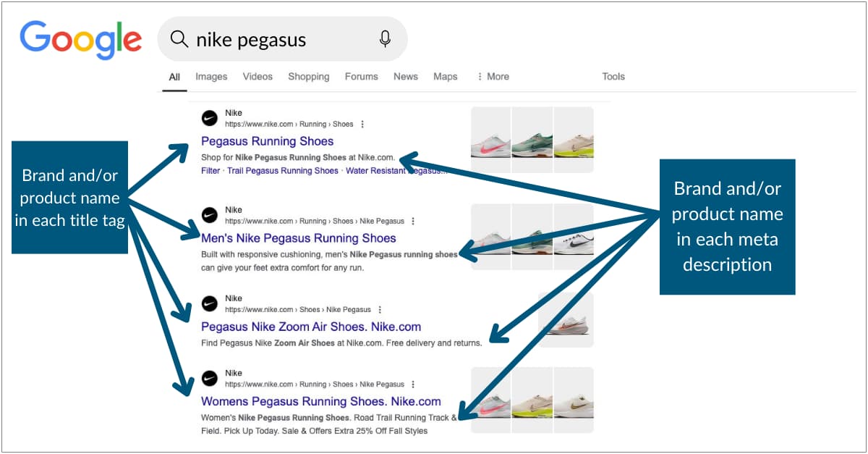The width and height of the screenshot is (868, 454).
Task: Click the three-dot icon before More
Action: pos(481,76)
